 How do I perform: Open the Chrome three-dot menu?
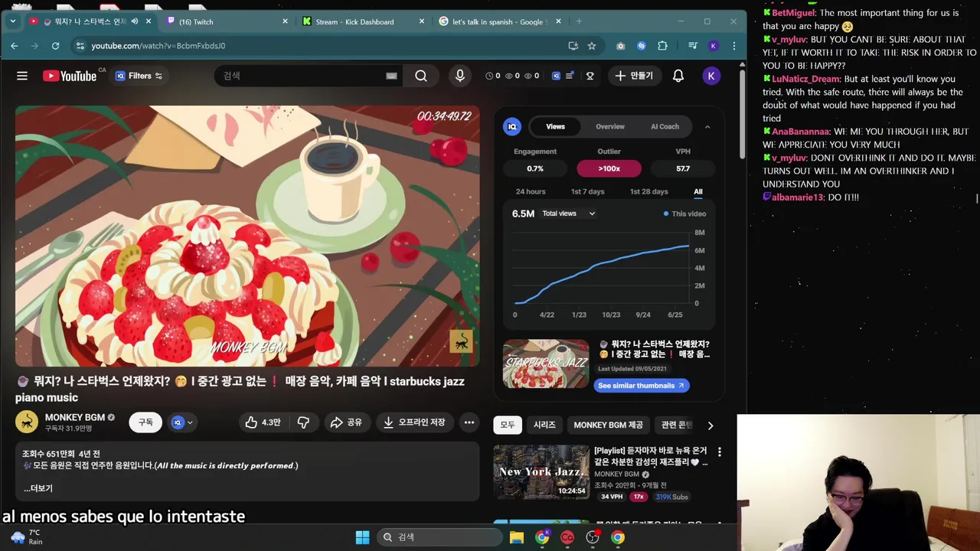(733, 46)
